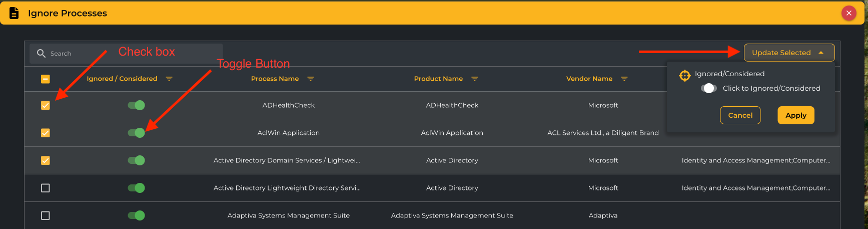Image resolution: width=868 pixels, height=229 pixels.
Task: Uncheck the ADHealthCheck row checkbox
Action: click(x=46, y=105)
